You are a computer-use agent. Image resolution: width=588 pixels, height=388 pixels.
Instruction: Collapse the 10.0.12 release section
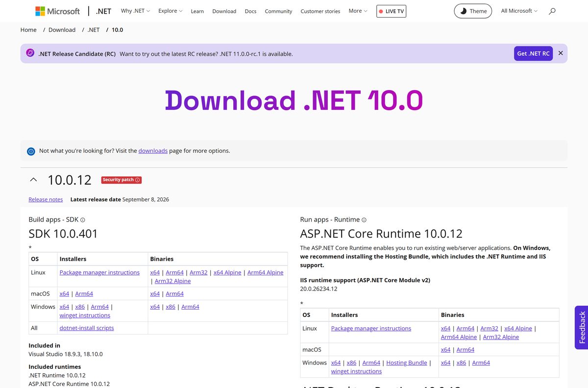33,180
